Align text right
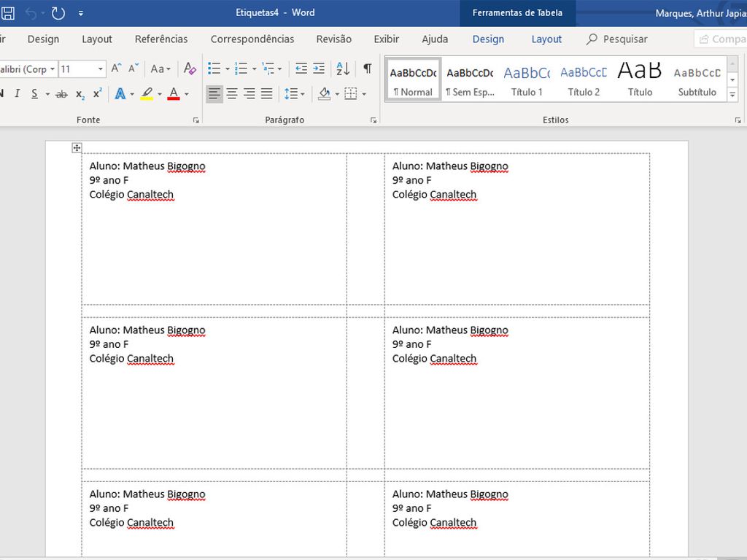The image size is (747, 560). click(x=249, y=94)
